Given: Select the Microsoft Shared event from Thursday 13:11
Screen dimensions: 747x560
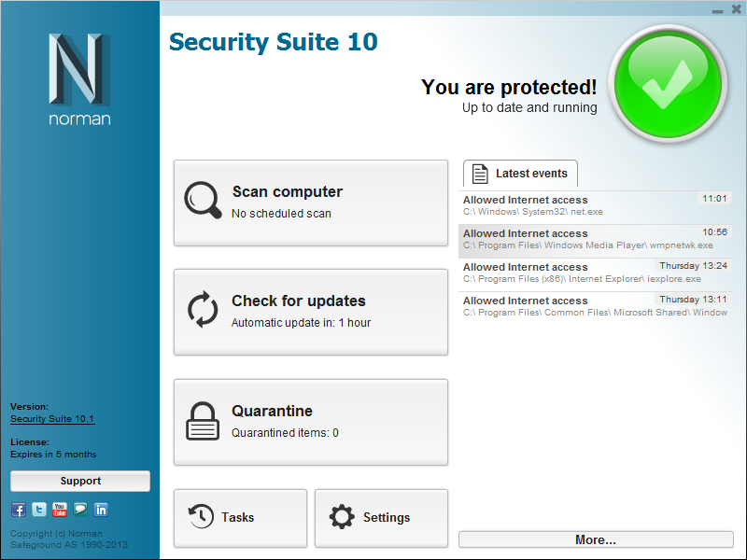Looking at the screenshot, I should (x=595, y=306).
